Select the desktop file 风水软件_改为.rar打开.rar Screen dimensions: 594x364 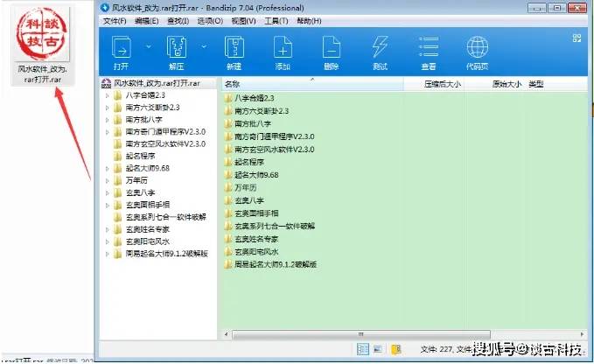click(x=42, y=45)
